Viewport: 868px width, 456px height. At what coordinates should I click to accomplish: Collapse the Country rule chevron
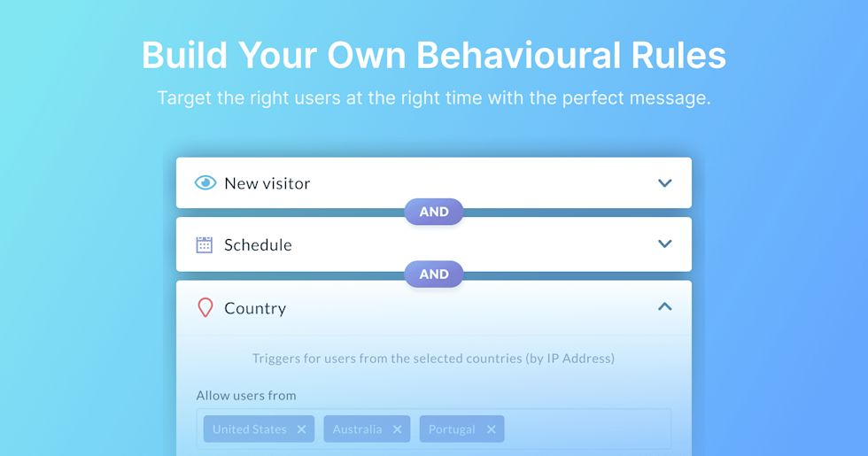pos(665,307)
